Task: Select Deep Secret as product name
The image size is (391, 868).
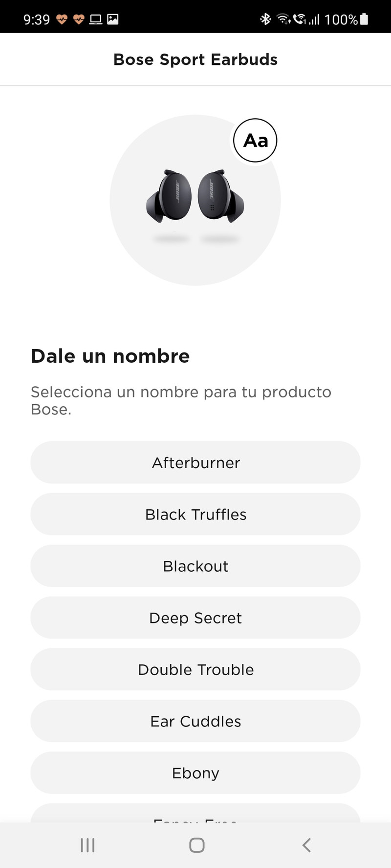Action: 195,618
